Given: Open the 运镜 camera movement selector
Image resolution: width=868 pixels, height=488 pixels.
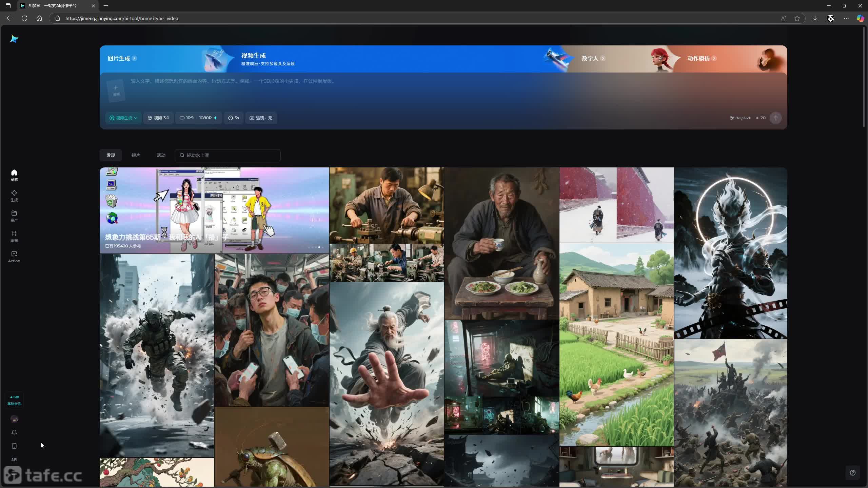Looking at the screenshot, I should click(x=261, y=118).
